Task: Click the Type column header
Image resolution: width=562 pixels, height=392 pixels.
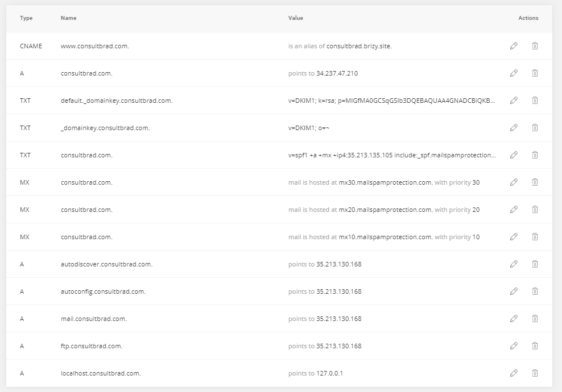Action: coord(26,18)
